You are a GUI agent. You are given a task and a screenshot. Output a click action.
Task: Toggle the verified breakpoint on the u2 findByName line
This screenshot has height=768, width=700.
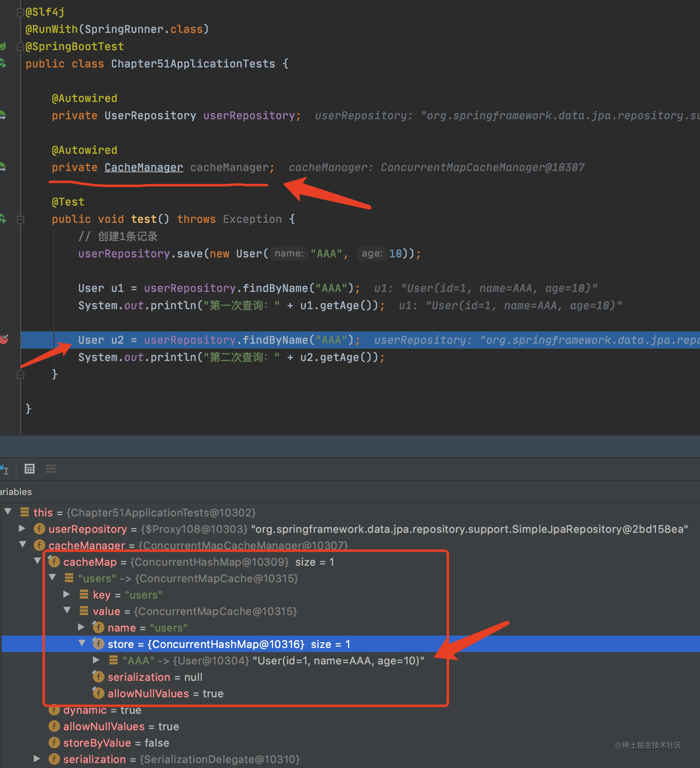pos(5,340)
